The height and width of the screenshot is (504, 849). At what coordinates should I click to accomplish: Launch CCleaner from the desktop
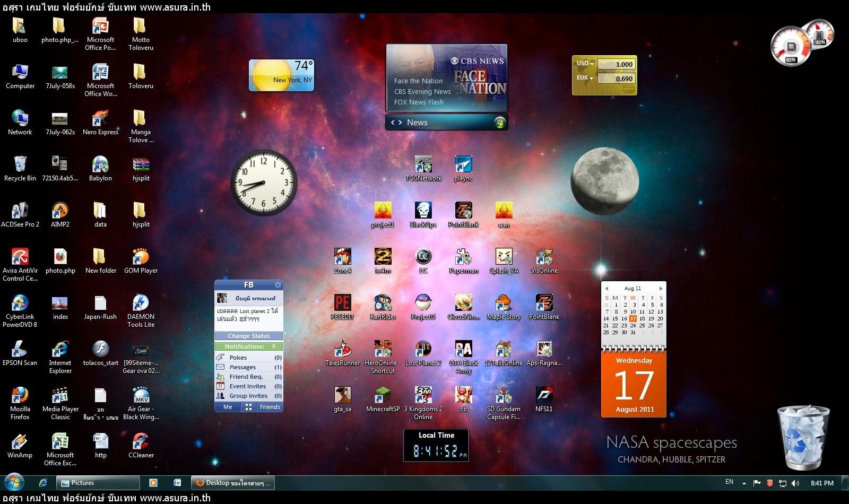click(141, 446)
